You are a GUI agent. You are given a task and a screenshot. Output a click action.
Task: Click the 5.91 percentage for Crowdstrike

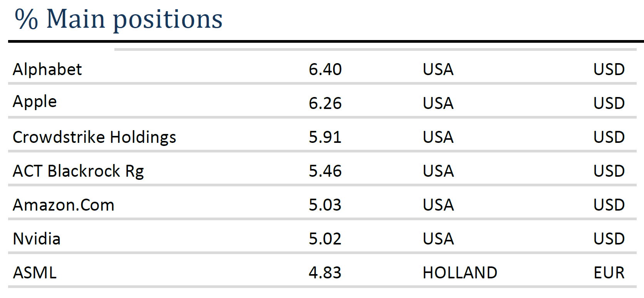coord(325,137)
